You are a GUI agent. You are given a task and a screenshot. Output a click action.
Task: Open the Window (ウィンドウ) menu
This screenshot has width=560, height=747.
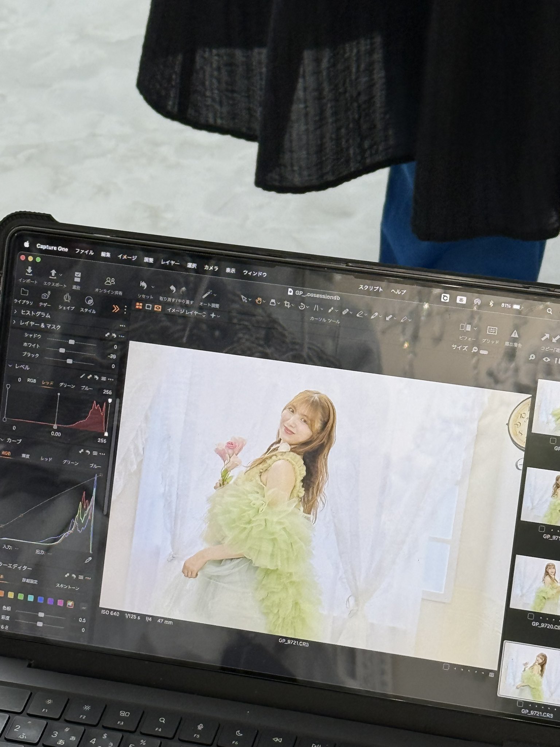click(x=254, y=274)
